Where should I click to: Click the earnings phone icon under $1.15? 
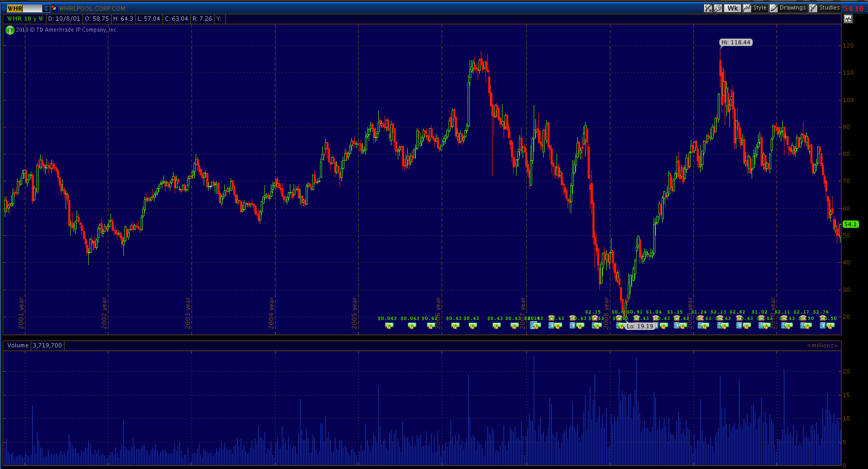tap(677, 318)
